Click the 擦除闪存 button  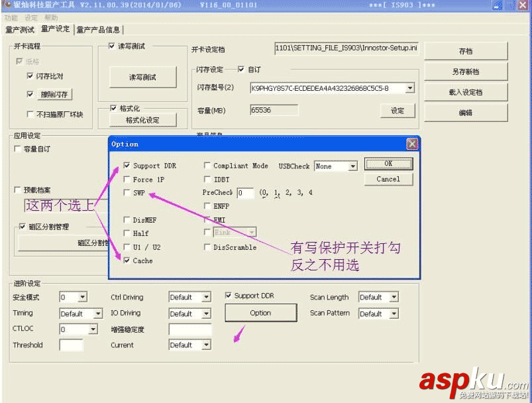(x=54, y=94)
